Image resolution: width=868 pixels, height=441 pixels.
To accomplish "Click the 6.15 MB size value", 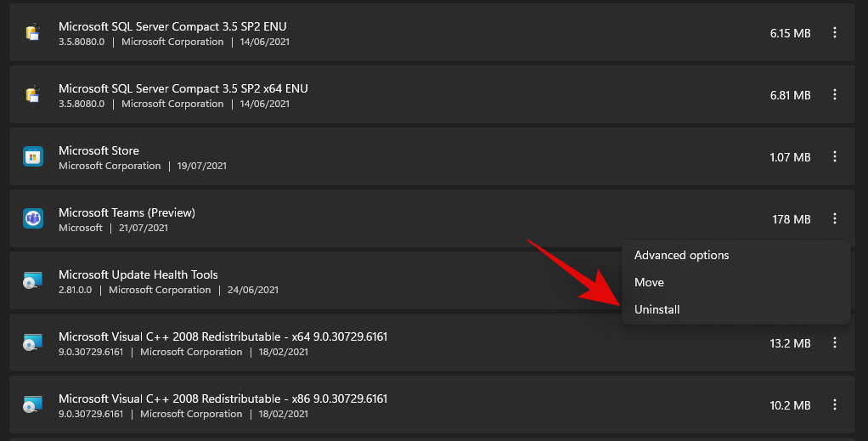I will point(790,33).
